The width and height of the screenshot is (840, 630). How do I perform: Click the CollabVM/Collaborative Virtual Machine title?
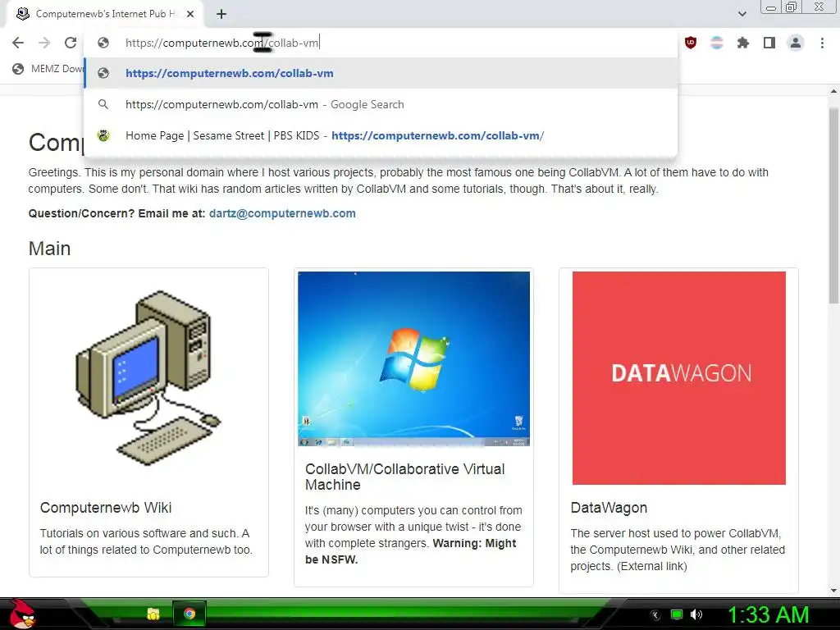pos(405,477)
